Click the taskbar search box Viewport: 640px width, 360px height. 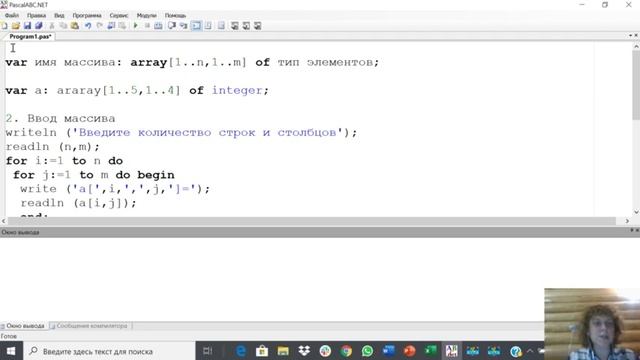click(109, 351)
